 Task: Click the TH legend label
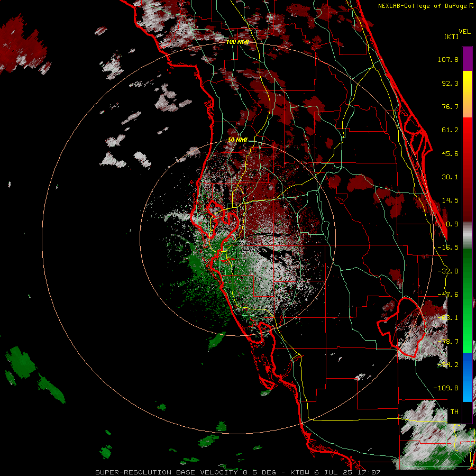[454, 412]
